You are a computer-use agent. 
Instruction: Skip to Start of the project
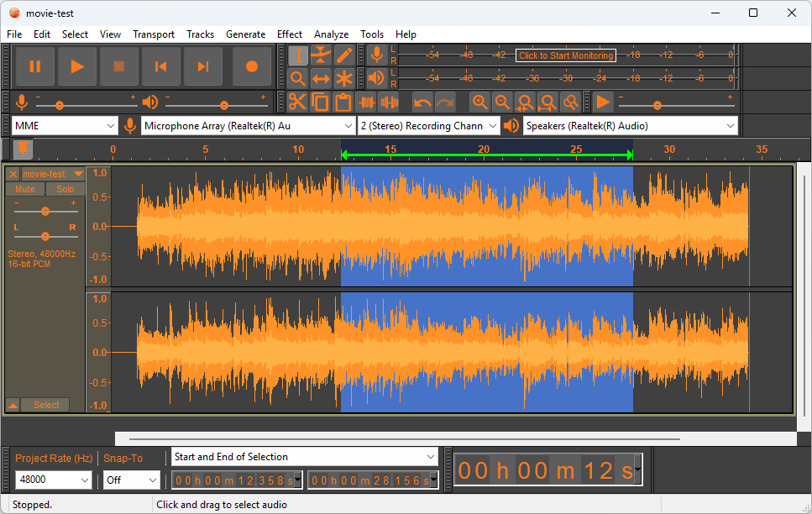(x=161, y=66)
